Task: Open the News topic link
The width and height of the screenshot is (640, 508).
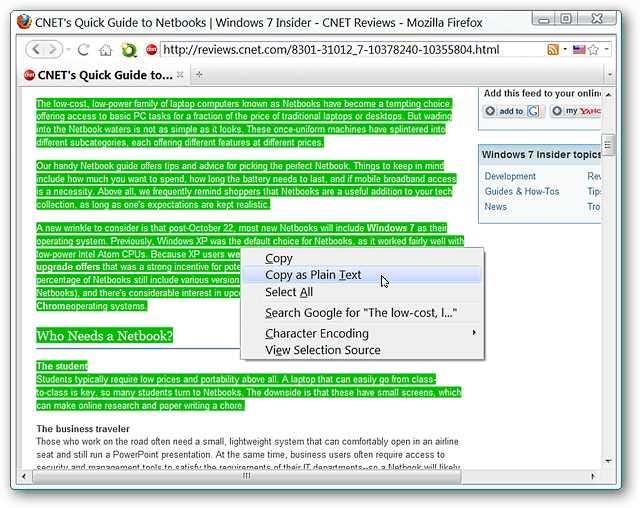Action: point(496,206)
